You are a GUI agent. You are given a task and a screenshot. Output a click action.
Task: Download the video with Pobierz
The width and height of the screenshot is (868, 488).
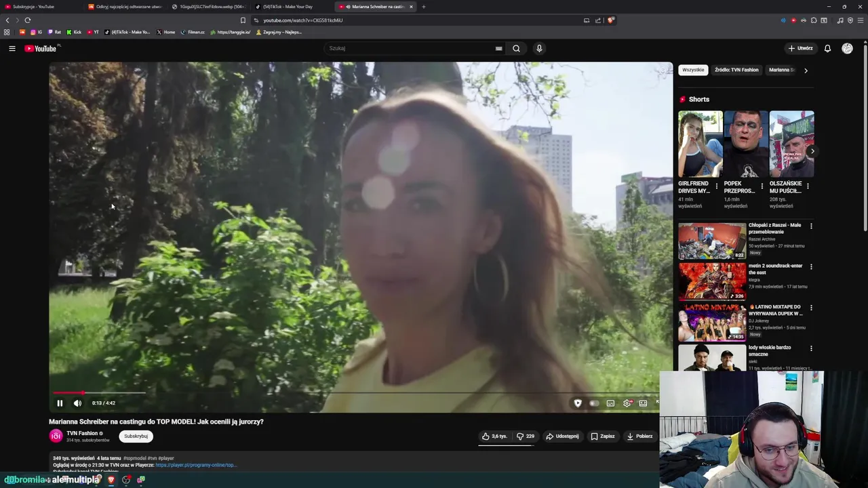639,436
